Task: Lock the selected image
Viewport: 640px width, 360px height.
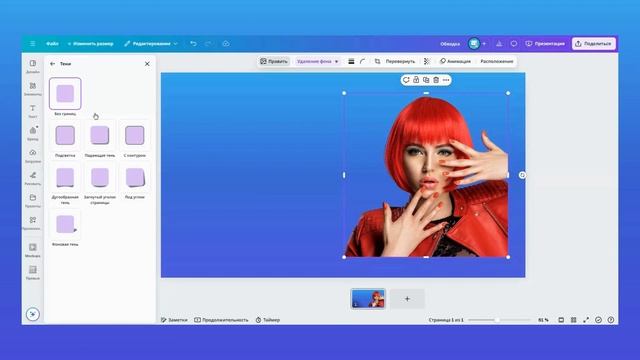Action: (416, 80)
